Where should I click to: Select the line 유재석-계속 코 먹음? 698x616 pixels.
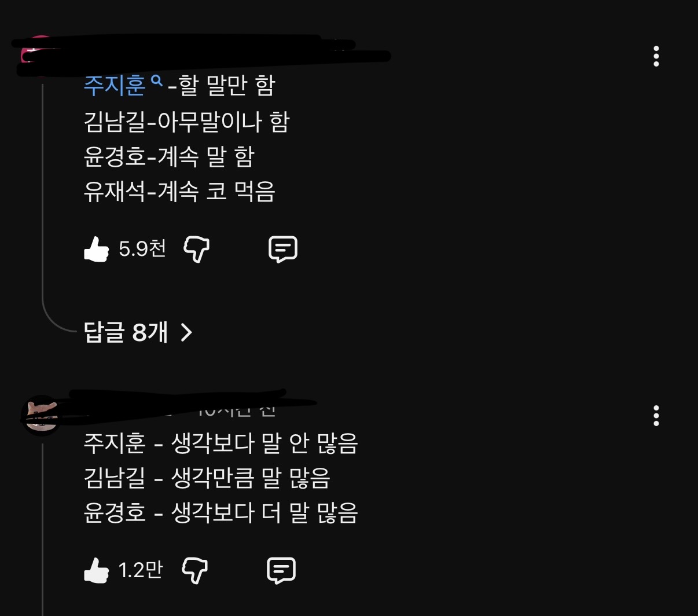click(x=179, y=192)
